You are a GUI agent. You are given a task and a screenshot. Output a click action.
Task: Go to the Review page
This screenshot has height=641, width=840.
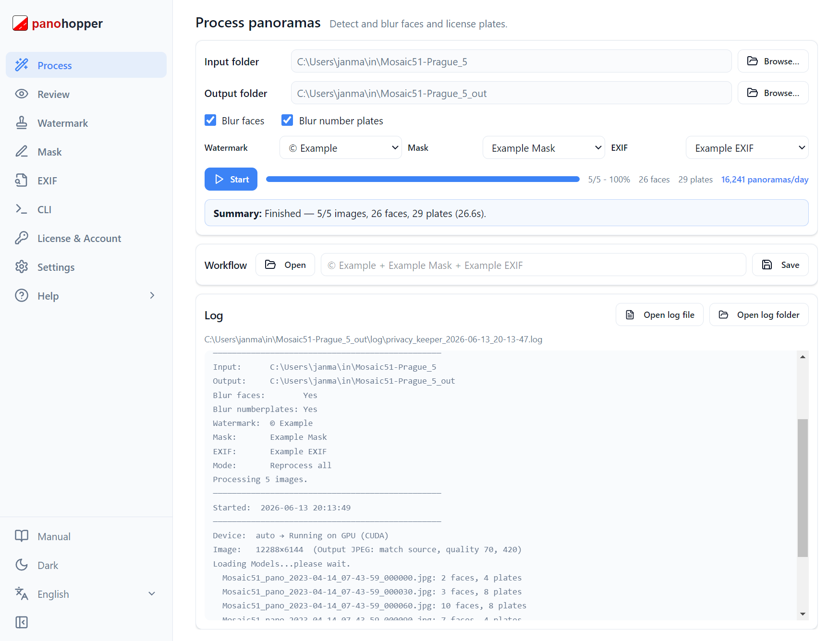(x=86, y=94)
